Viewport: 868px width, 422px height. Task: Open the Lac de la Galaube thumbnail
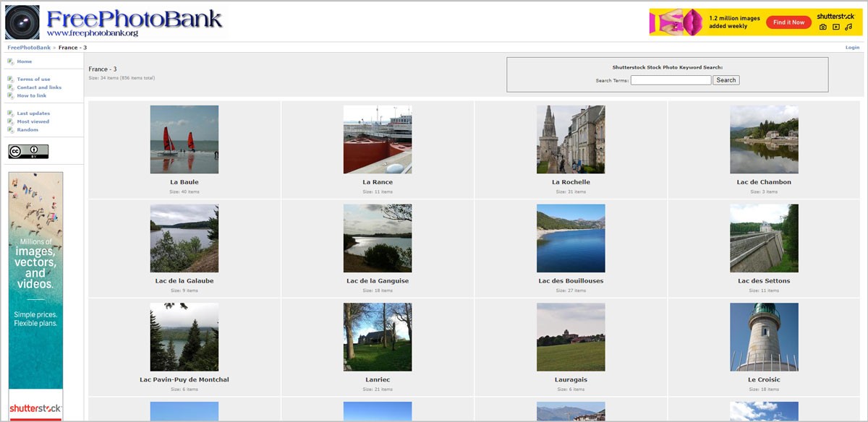184,238
